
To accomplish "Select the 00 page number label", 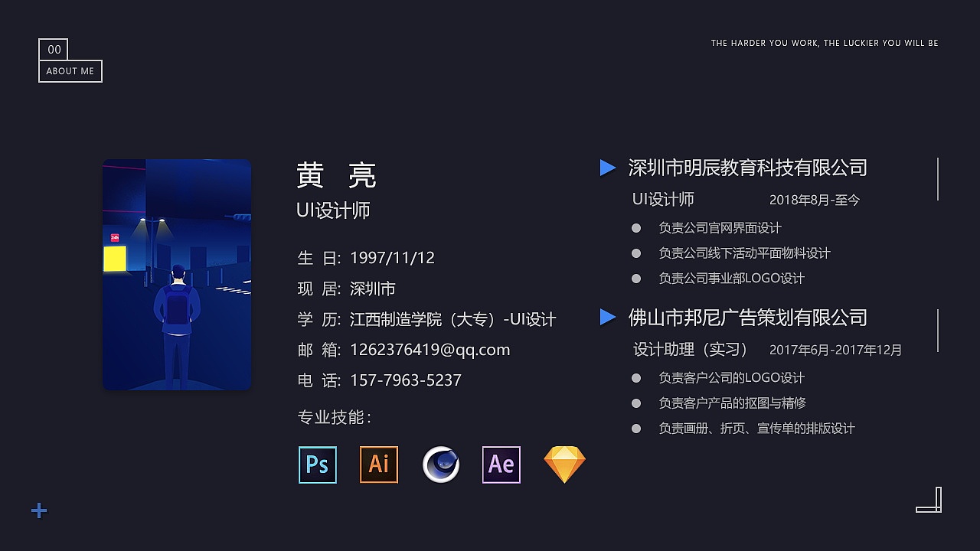I will (54, 49).
